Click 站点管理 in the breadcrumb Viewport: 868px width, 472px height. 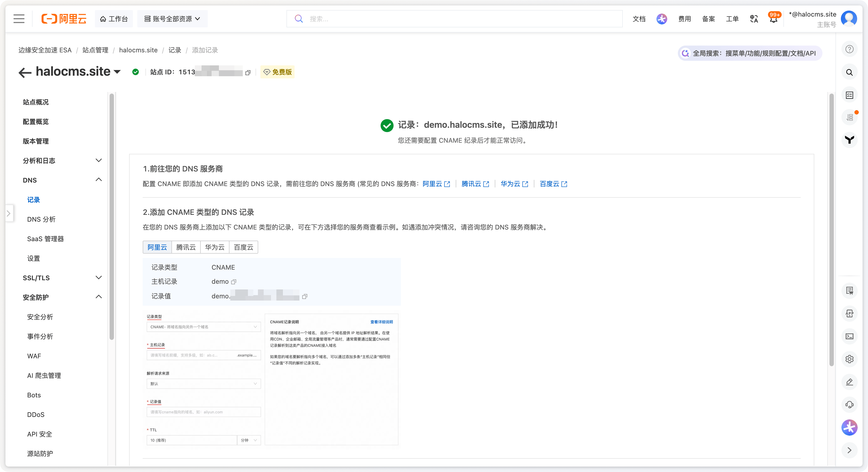[95, 50]
